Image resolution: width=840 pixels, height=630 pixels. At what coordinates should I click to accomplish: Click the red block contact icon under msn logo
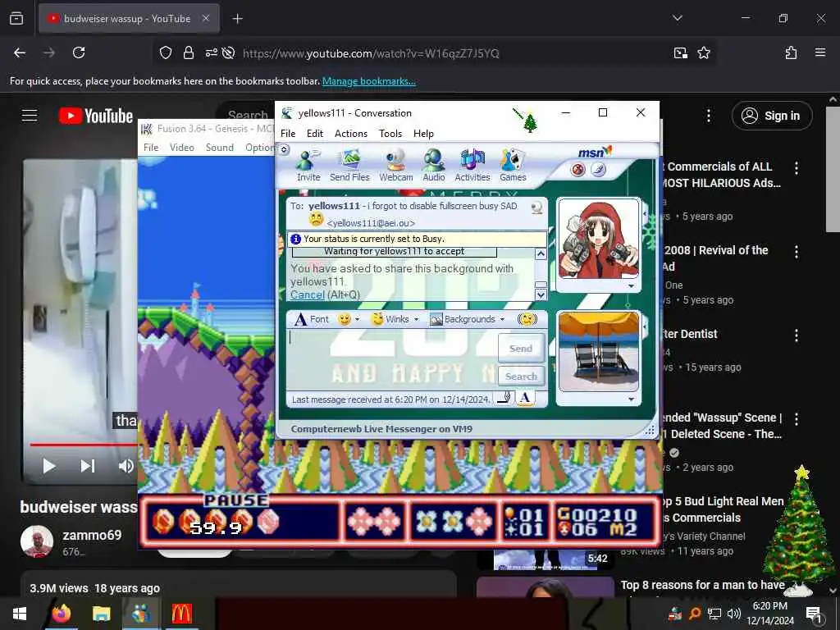[x=578, y=170]
